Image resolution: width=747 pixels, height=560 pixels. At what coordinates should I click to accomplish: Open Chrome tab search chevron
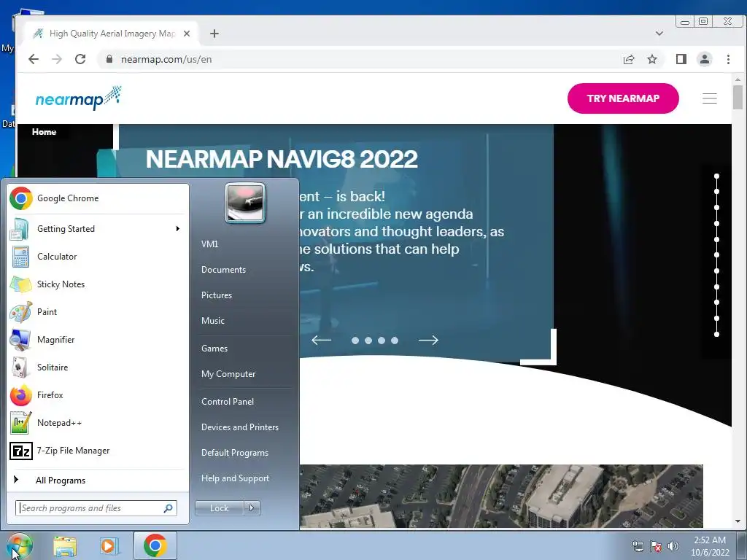click(659, 34)
